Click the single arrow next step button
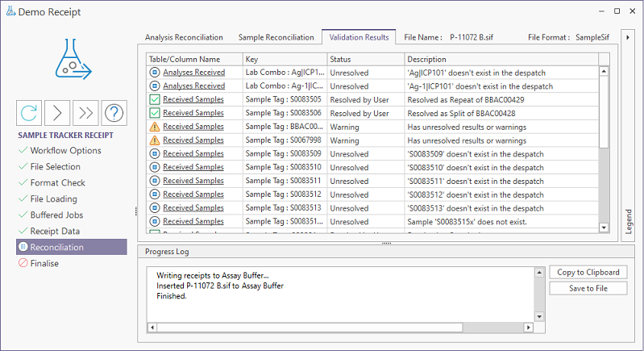644x351 pixels. (x=58, y=113)
